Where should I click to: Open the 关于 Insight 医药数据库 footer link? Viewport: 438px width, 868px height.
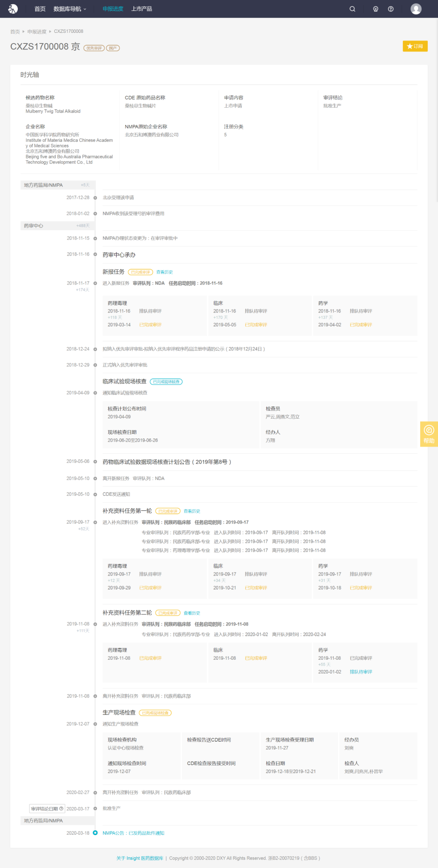point(140,858)
